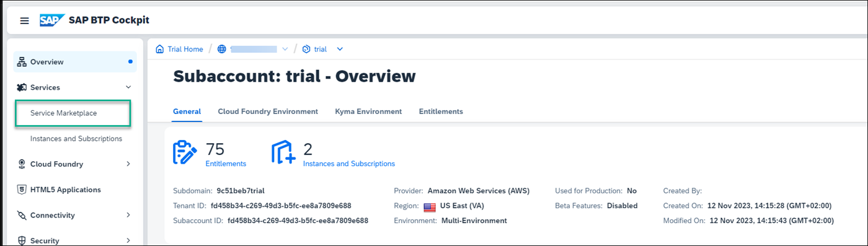868x246 pixels.
Task: Open Service Marketplace in the sidebar
Action: [73, 113]
